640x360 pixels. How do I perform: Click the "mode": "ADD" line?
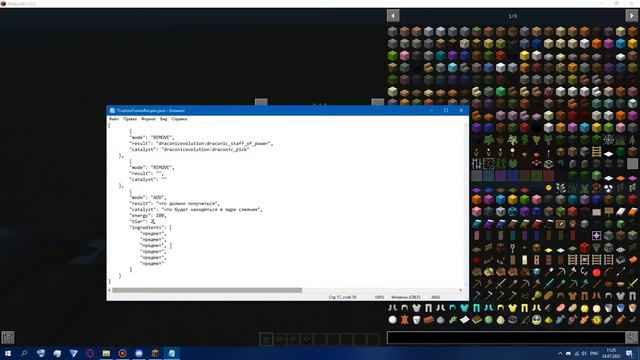coord(147,197)
